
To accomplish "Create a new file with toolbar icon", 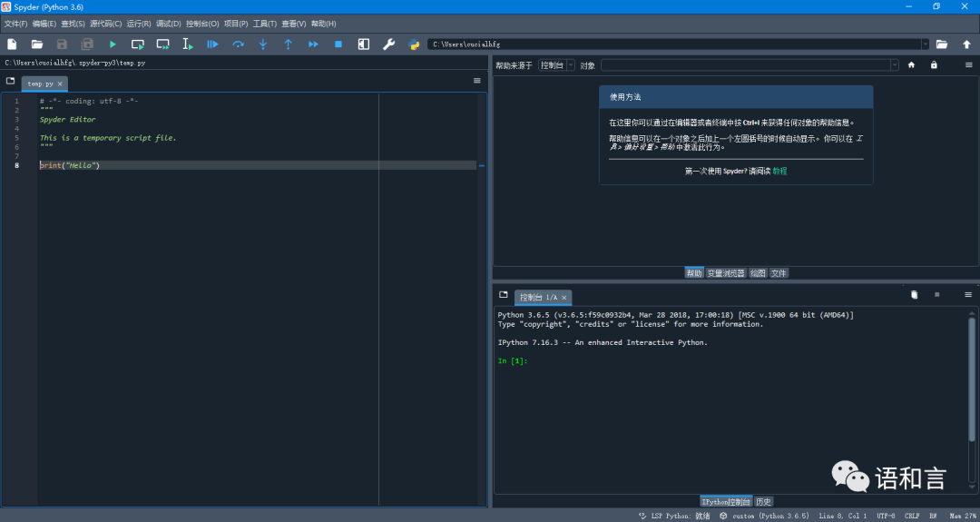I will pyautogui.click(x=12, y=44).
